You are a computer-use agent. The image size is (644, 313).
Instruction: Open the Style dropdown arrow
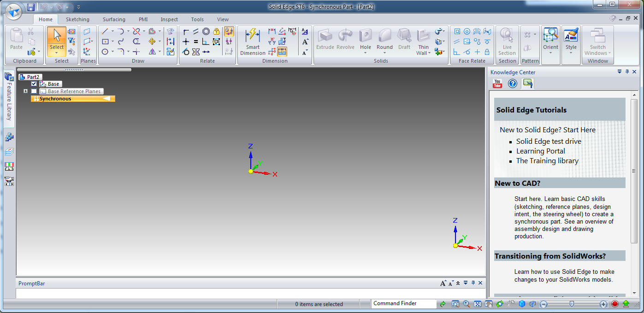click(571, 53)
